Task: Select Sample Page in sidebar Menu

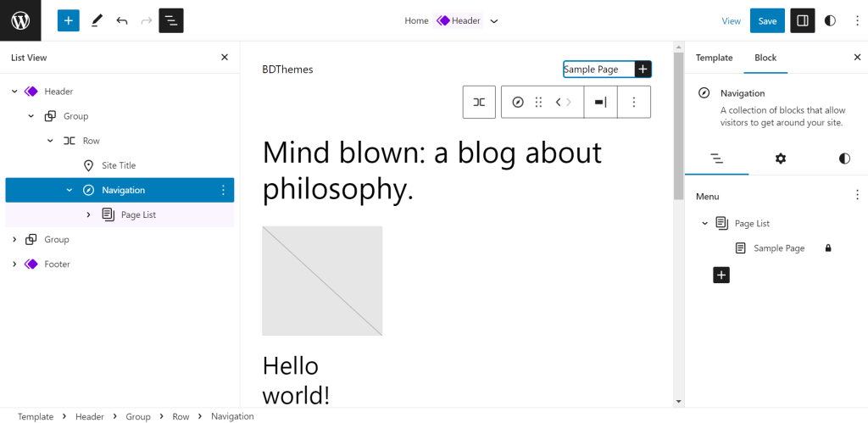Action: coord(779,248)
